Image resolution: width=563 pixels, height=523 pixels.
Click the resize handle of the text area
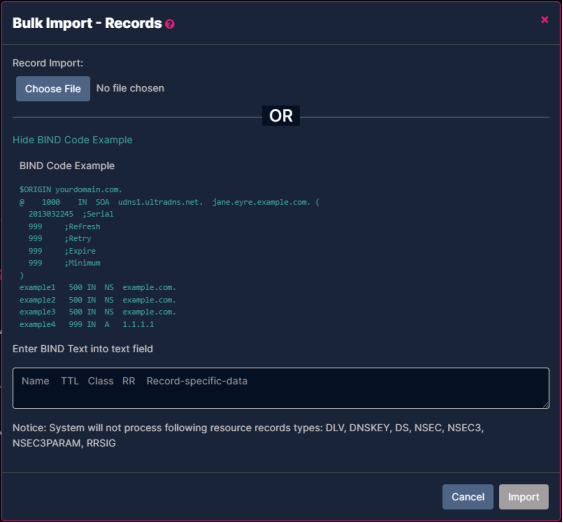coord(546,405)
